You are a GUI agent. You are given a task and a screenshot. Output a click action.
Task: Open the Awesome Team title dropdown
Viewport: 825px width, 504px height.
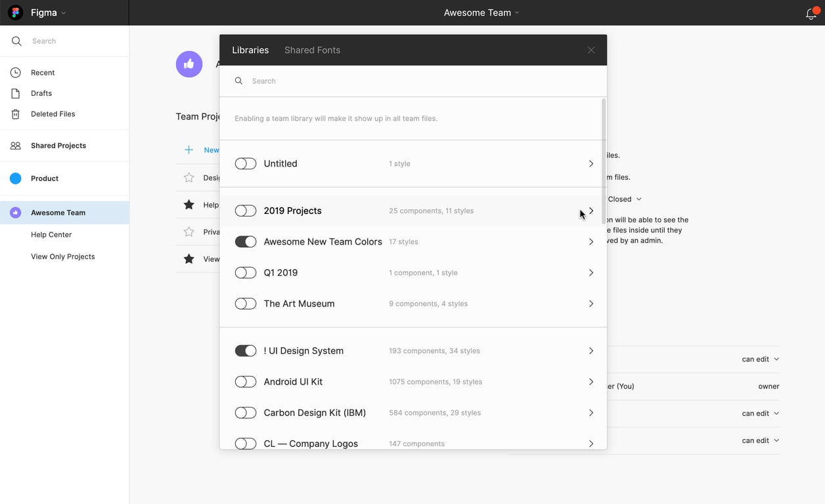pyautogui.click(x=481, y=12)
